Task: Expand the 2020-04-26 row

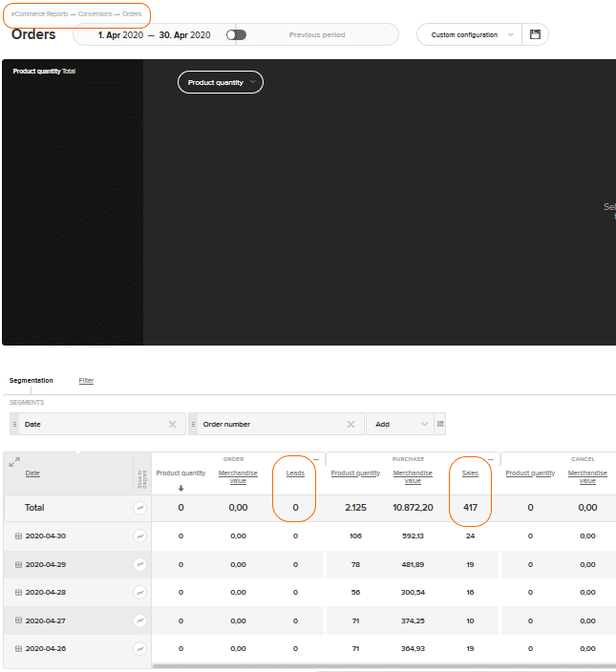Action: tap(18, 649)
